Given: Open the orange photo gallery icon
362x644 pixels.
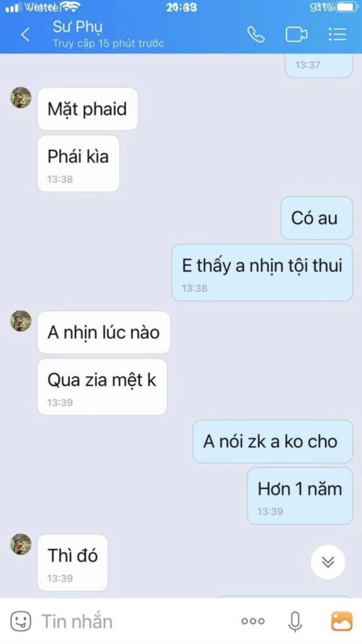Looking at the screenshot, I should coord(342,621).
